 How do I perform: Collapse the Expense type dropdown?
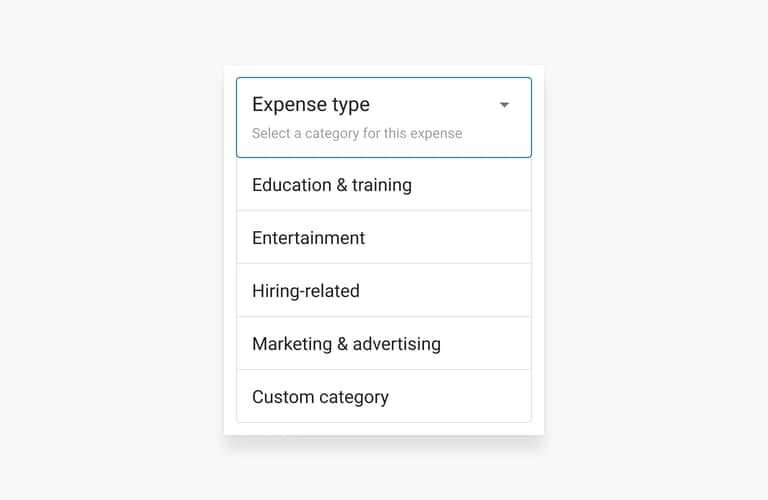[x=504, y=105]
